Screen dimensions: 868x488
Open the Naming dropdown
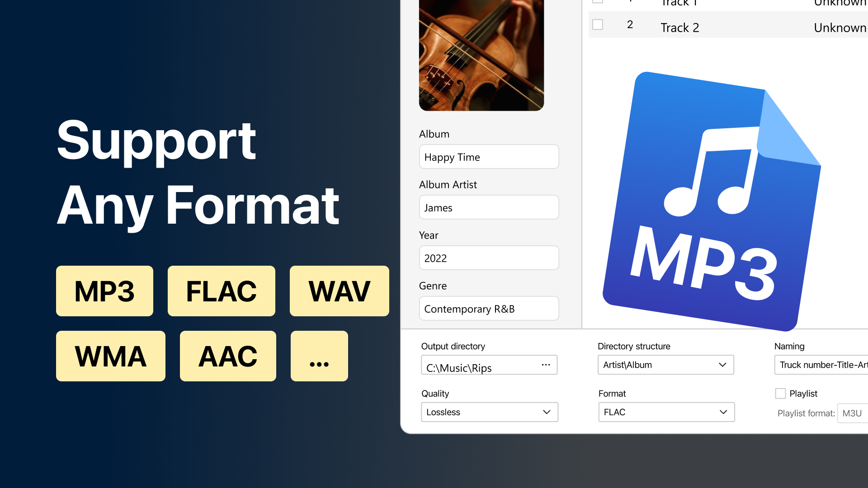pyautogui.click(x=821, y=365)
